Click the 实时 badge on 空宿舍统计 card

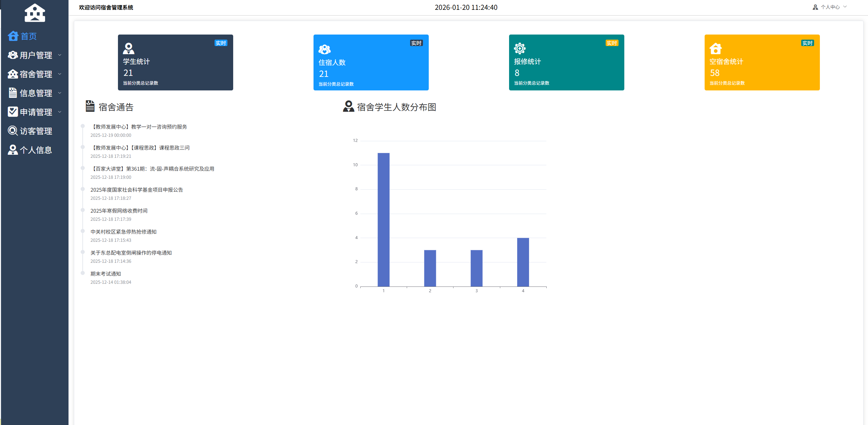coord(808,43)
